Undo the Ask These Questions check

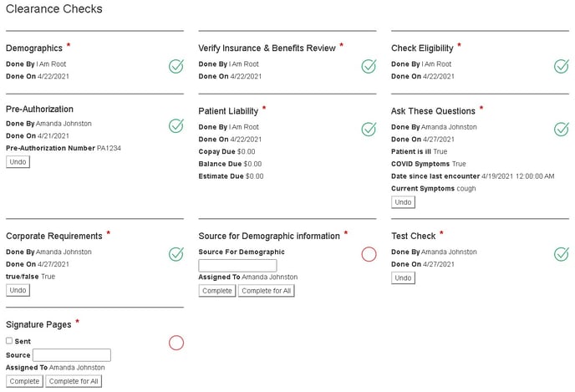[403, 202]
